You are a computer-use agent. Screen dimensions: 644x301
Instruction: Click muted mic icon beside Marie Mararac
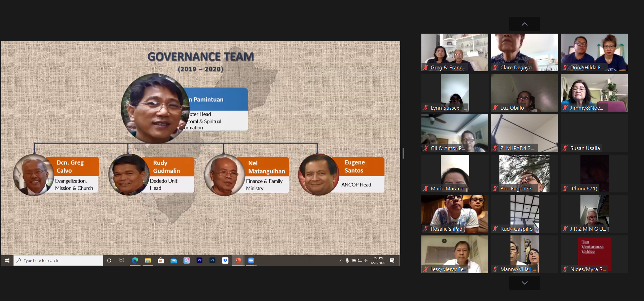426,188
